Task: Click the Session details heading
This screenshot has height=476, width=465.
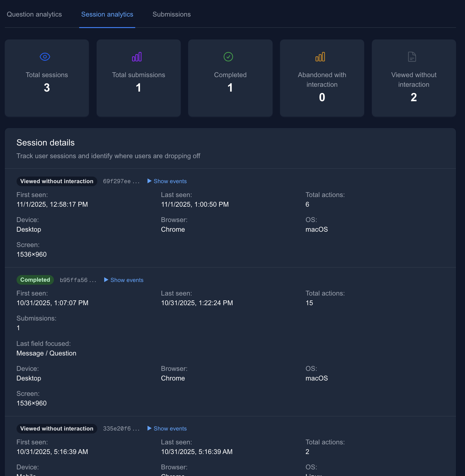Action: [45, 142]
